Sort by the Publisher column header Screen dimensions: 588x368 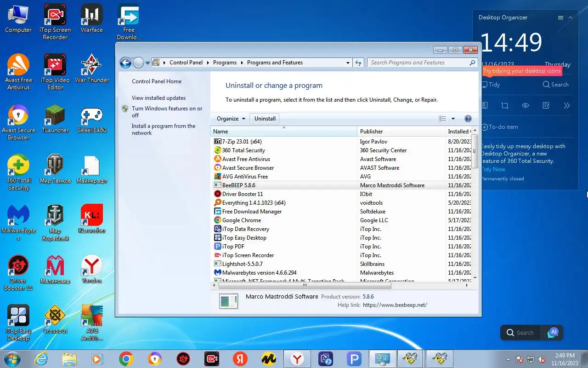coord(401,132)
